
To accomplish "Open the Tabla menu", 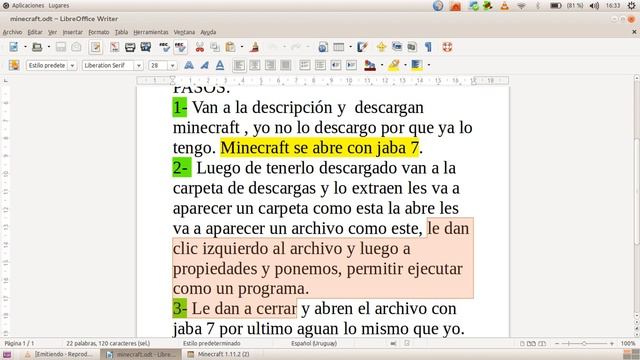I will 121,32.
